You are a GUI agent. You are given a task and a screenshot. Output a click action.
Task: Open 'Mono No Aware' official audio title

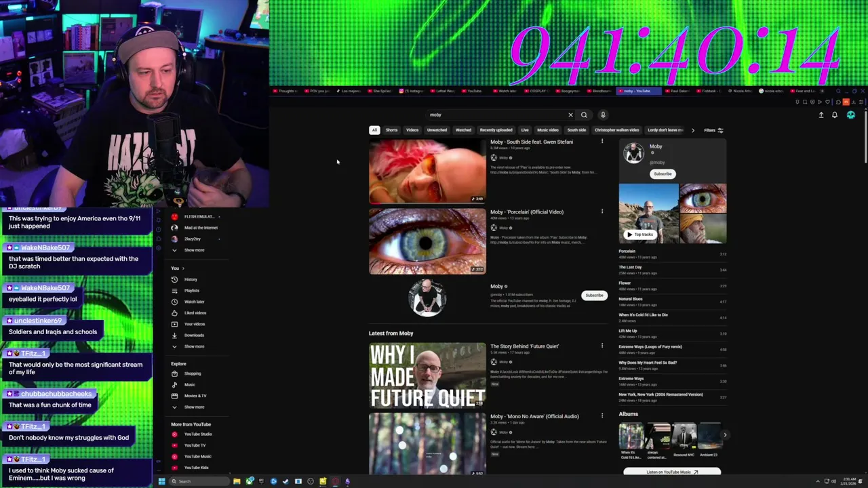coord(534,416)
